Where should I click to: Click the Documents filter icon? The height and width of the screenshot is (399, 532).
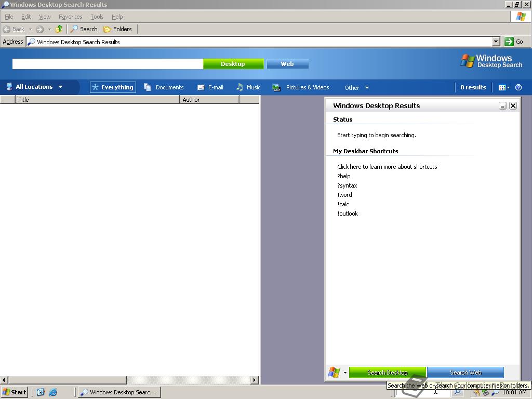[x=147, y=87]
